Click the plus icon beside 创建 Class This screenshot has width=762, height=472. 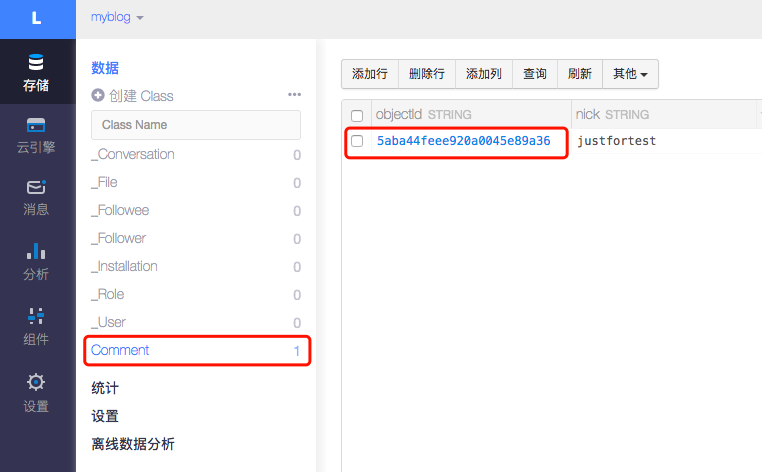[98, 95]
